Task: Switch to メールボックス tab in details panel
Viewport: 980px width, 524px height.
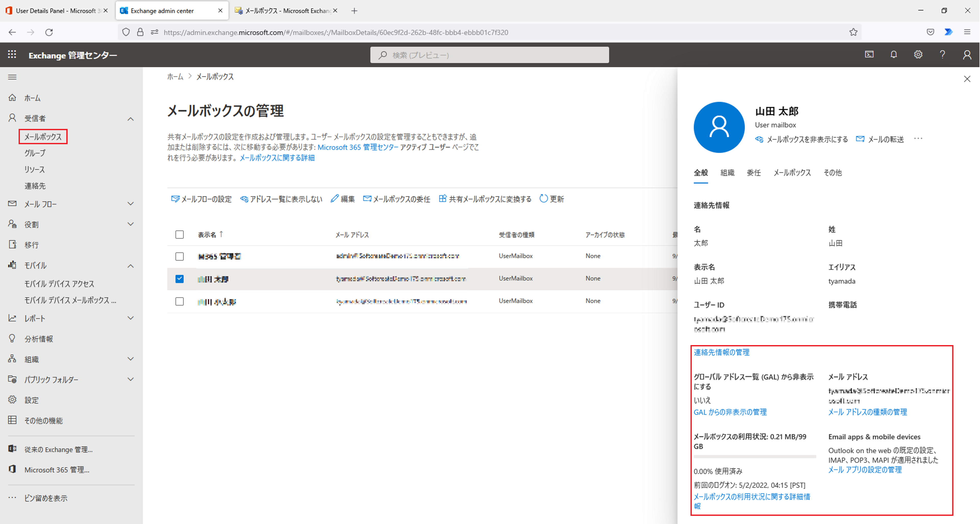Action: tap(792, 173)
